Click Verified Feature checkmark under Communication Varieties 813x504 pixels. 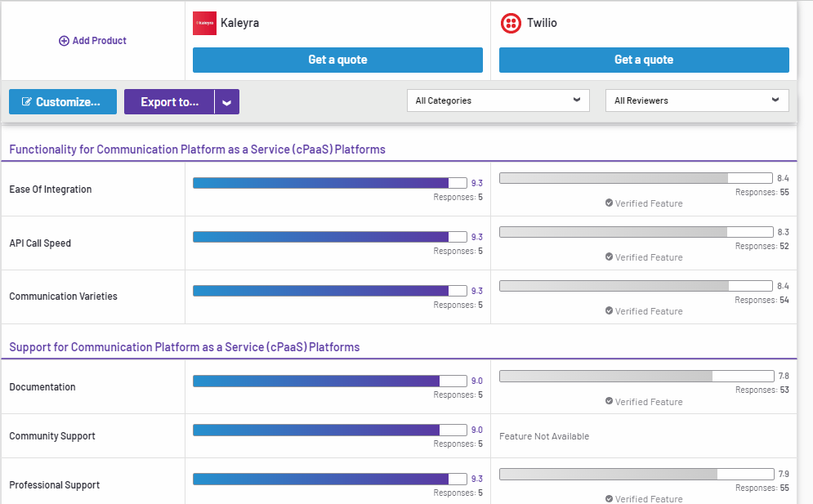(609, 310)
